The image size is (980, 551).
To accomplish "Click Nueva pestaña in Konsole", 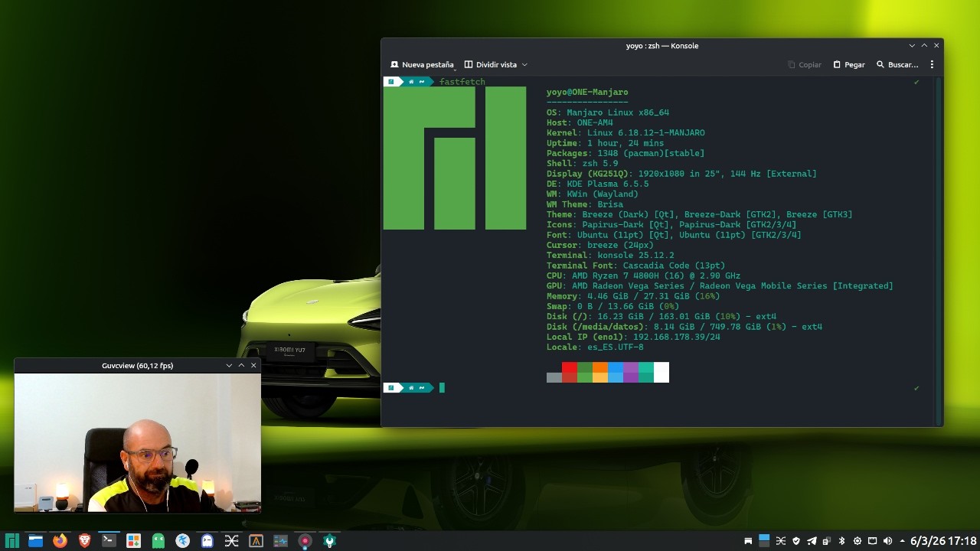I will coord(422,64).
